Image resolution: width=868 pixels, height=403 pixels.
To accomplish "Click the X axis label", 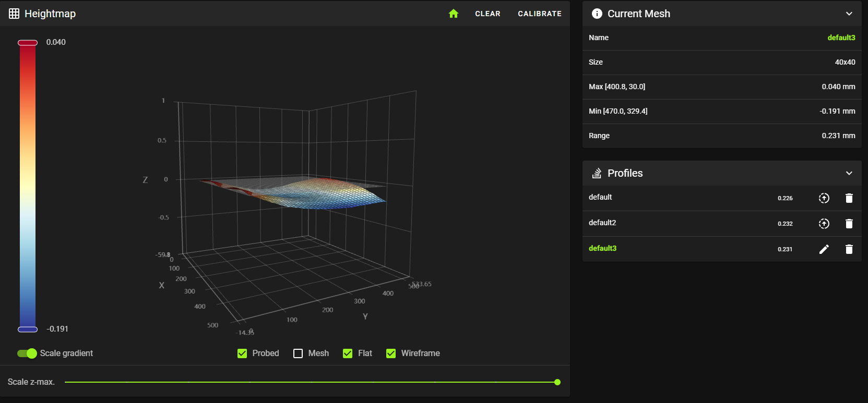I will click(x=162, y=286).
